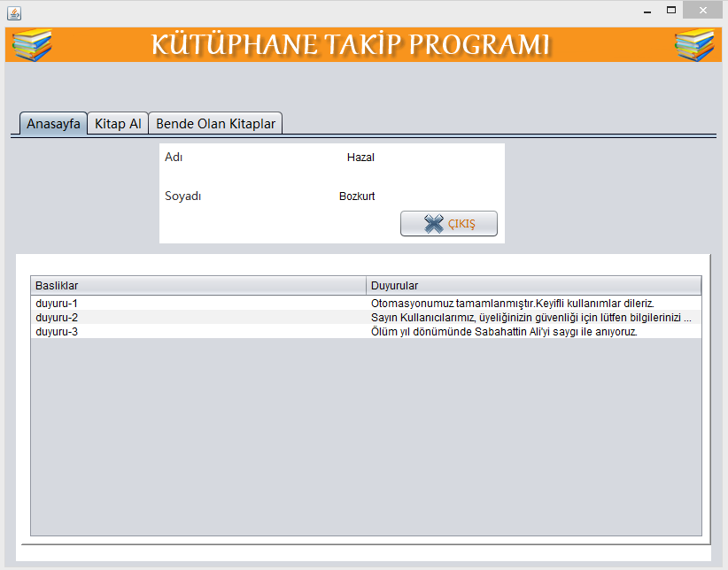
Task: Click the Java icon in the title bar
Action: pyautogui.click(x=13, y=12)
